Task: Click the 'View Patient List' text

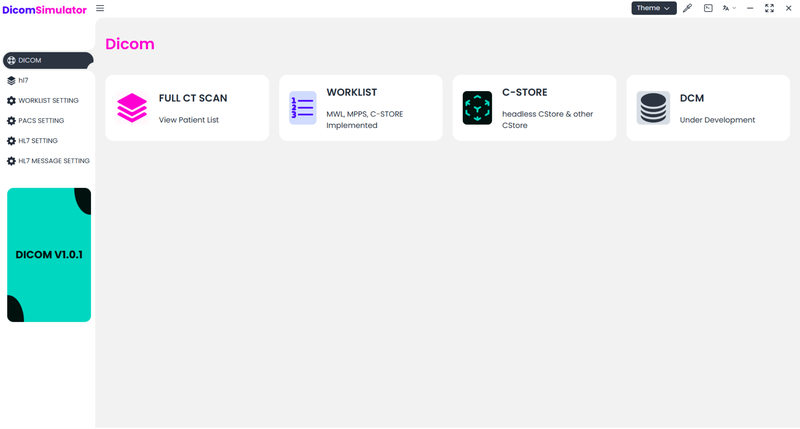Action: pyautogui.click(x=189, y=120)
